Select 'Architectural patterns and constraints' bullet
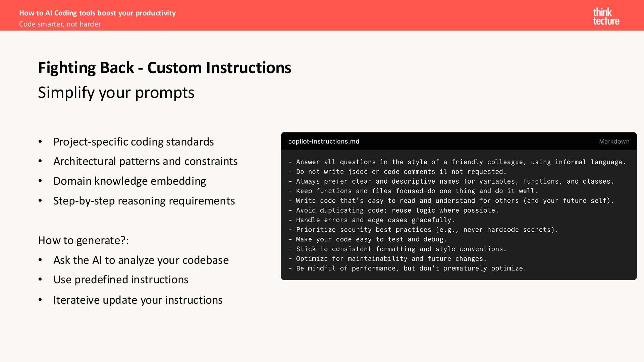 coord(145,161)
